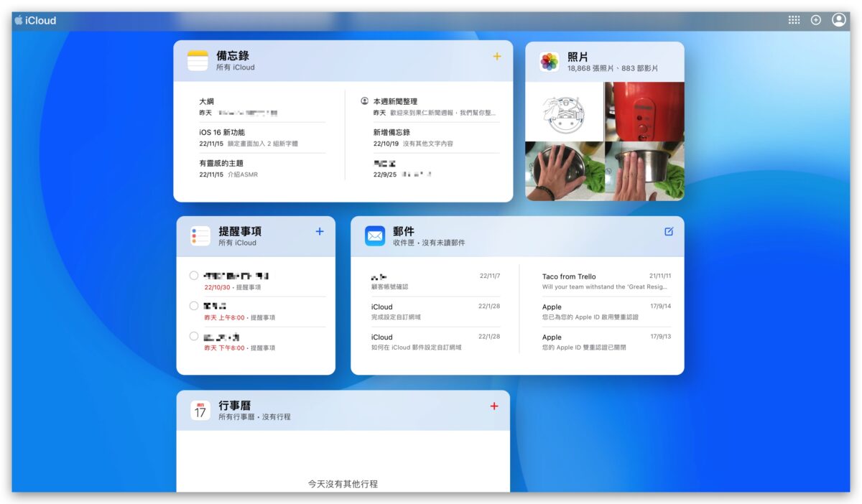Open the Taco from Trello email
The image size is (862, 504).
(x=607, y=281)
